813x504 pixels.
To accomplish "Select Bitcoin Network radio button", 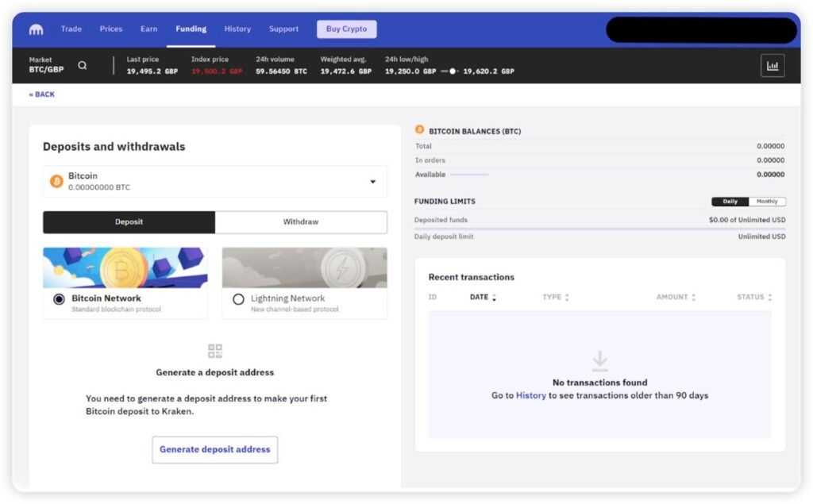I will coord(59,299).
